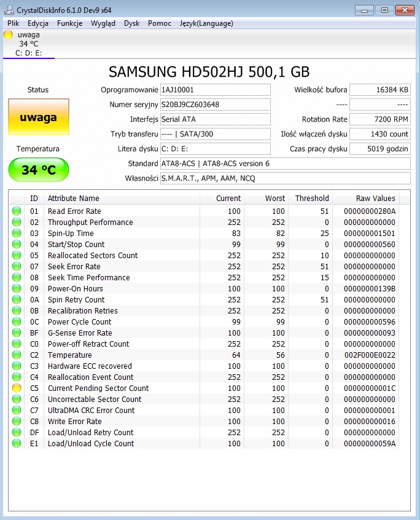Open the Język(Language) menu

(206, 23)
